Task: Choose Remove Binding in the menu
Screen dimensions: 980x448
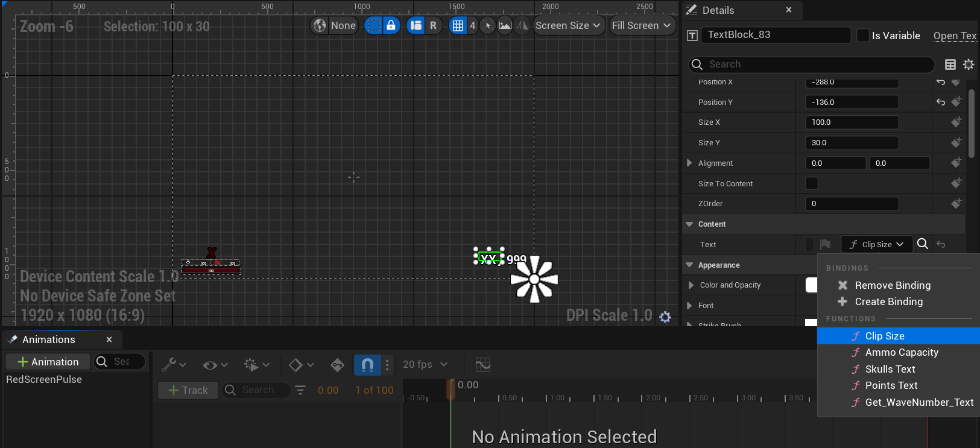Action: [893, 285]
